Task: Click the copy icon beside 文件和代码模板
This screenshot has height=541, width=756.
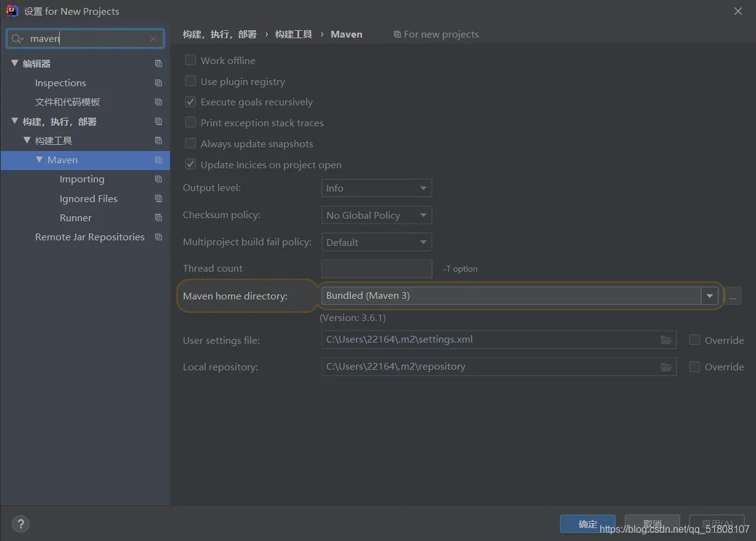Action: (158, 102)
